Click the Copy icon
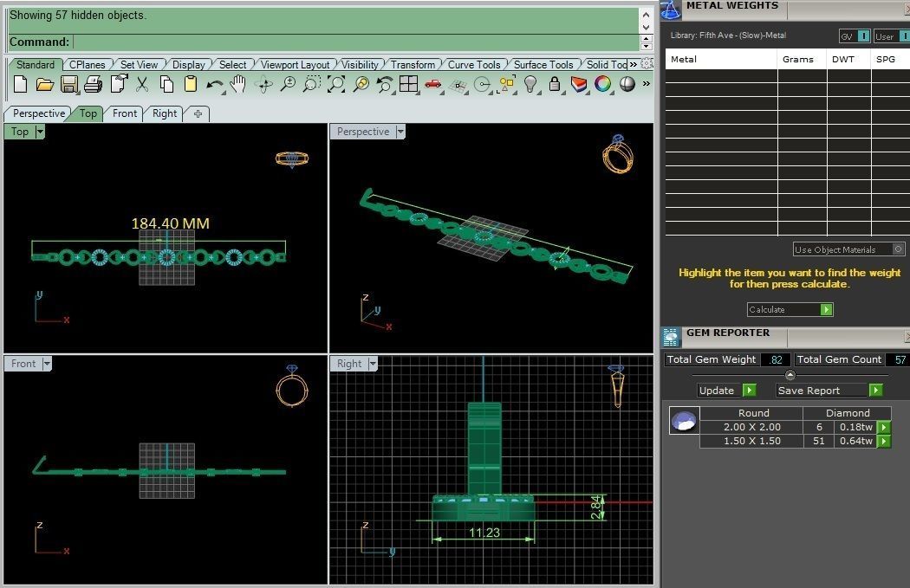This screenshot has height=588, width=910. (166, 85)
